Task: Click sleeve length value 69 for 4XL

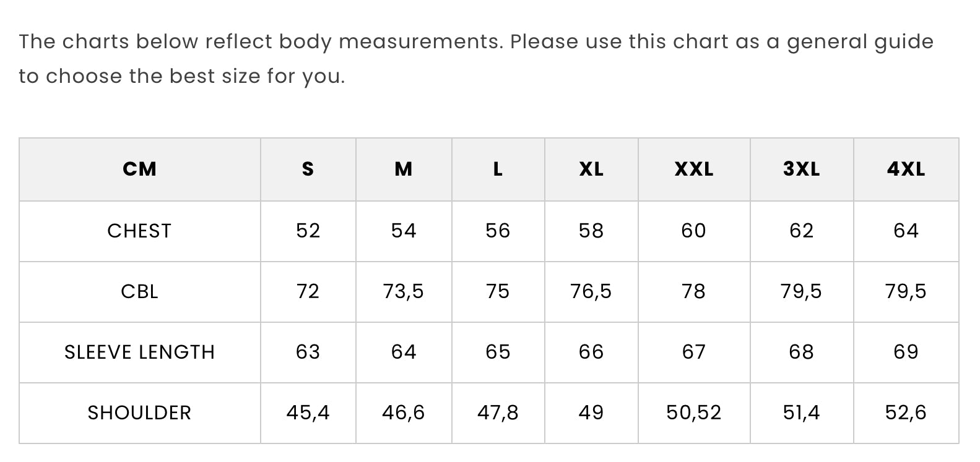Action: [906, 352]
